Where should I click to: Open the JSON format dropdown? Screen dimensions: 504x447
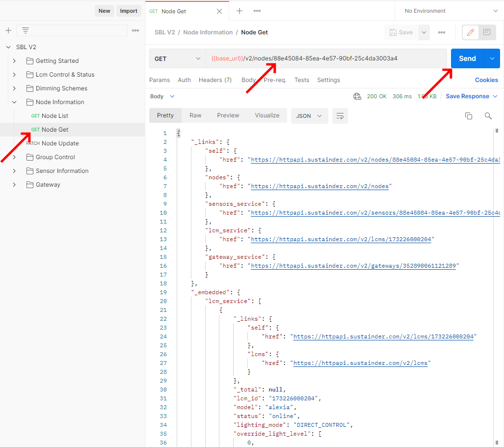coord(309,115)
